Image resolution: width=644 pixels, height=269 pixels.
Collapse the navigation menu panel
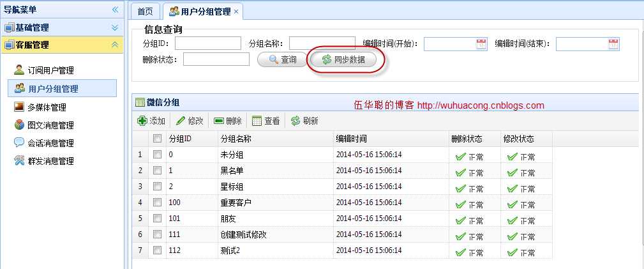coord(115,10)
